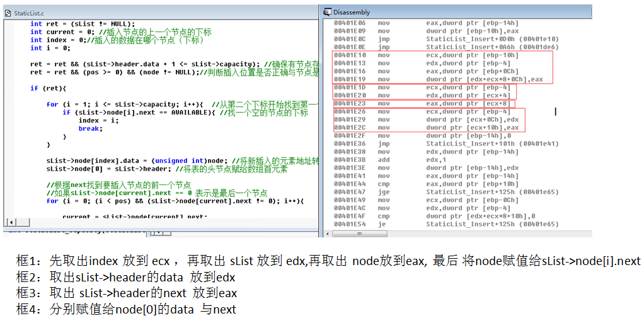The image size is (644, 328).
Task: Click disassembly row at address 00401E10
Action: point(426,55)
